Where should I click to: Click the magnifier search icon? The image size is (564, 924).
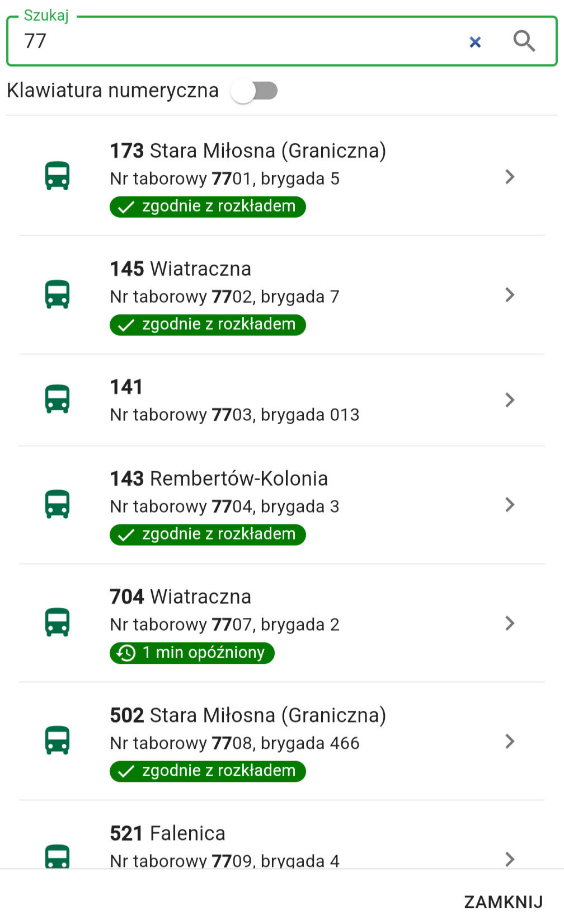(x=524, y=41)
